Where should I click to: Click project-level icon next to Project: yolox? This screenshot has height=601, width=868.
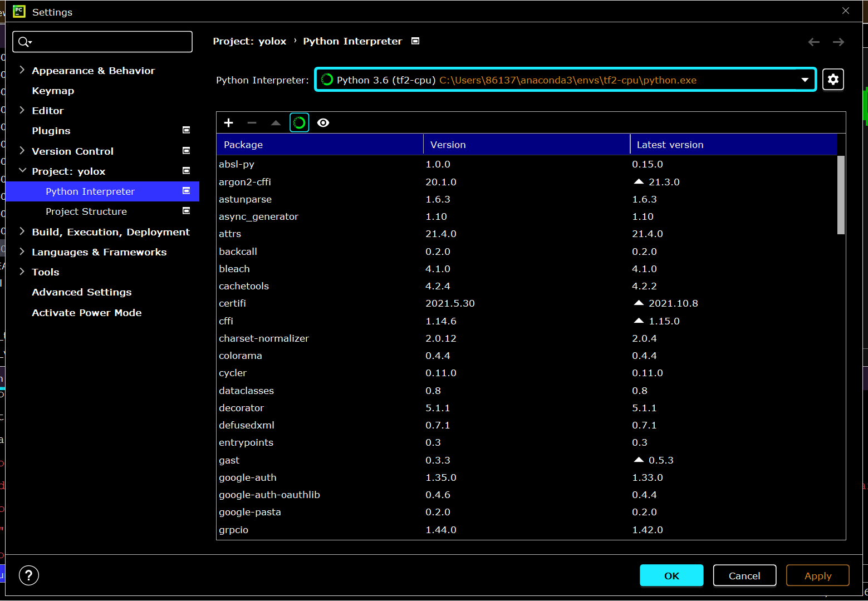tap(187, 171)
